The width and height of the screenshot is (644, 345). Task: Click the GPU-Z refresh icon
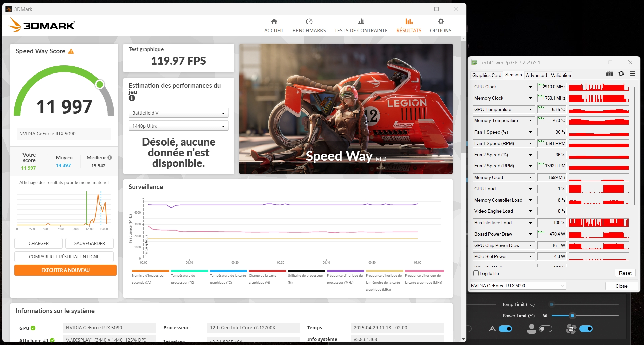[621, 74]
